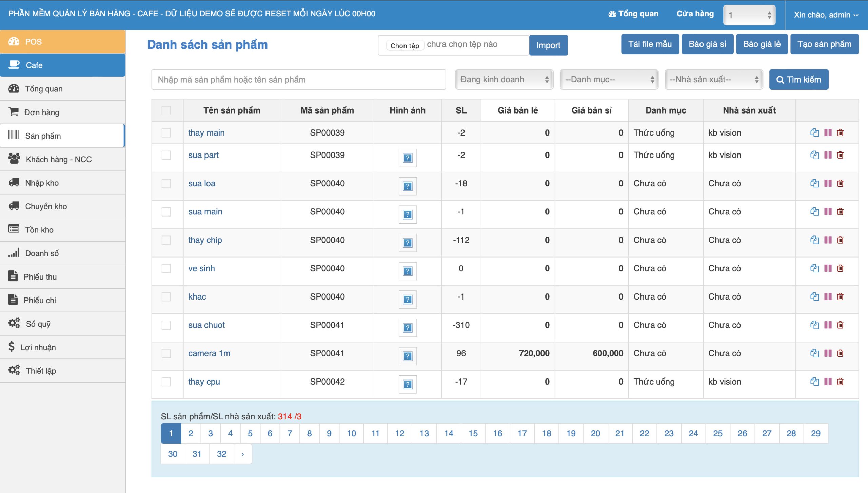Check the checkbox for sua main row
The width and height of the screenshot is (868, 493).
166,212
